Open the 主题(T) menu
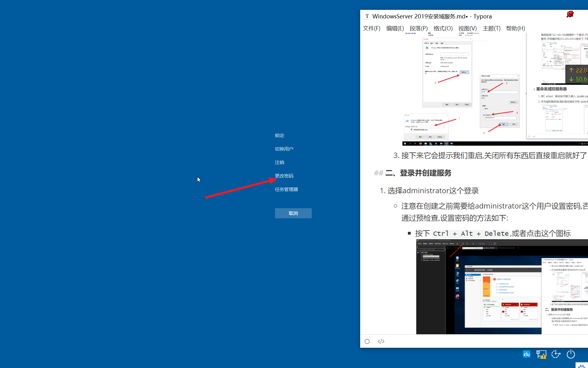 tap(491, 28)
